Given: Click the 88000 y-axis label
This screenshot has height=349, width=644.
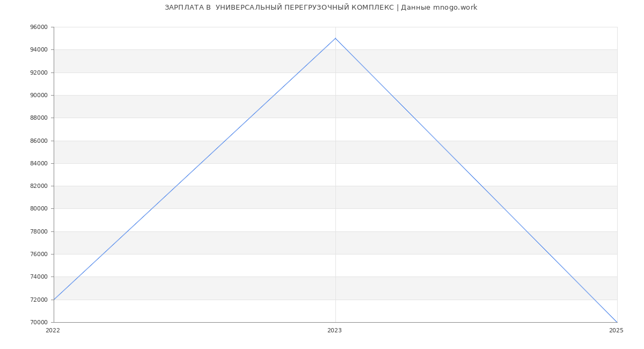Looking at the screenshot, I should click(39, 118).
